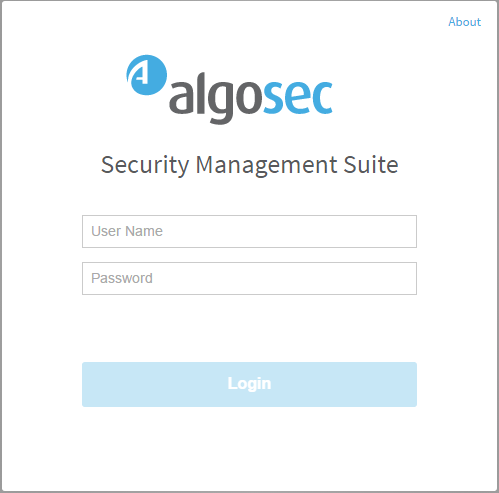Click the AlgoSec circular A logo icon

point(146,75)
